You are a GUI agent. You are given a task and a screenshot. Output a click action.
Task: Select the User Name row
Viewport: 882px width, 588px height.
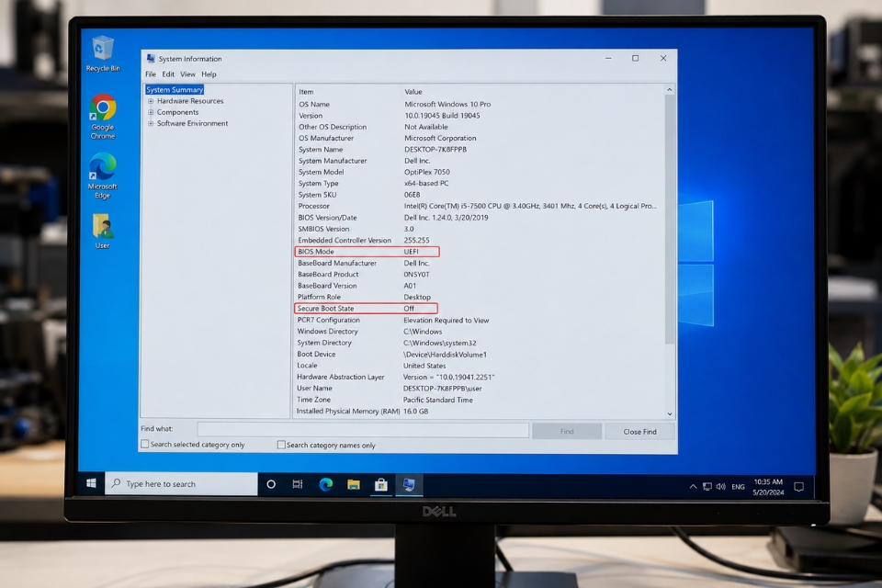[x=479, y=389]
